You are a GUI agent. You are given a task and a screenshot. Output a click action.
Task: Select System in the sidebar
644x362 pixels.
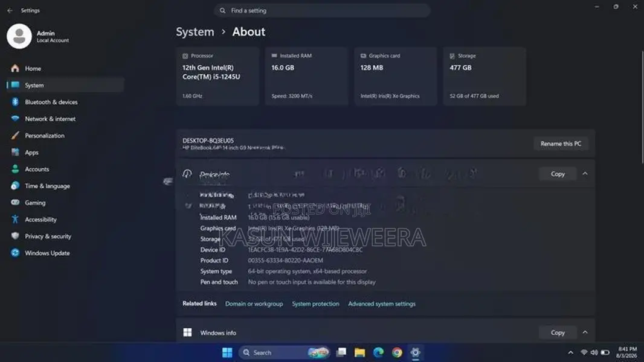pos(65,85)
